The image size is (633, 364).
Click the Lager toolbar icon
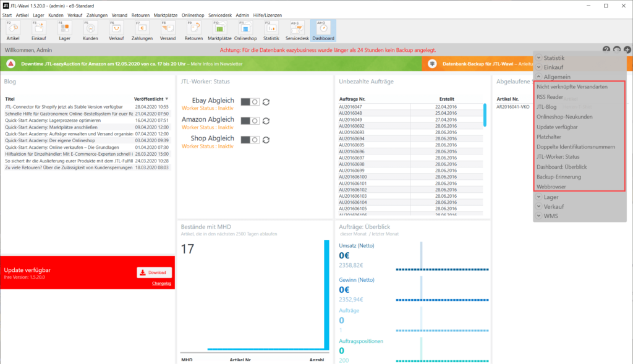(x=64, y=30)
